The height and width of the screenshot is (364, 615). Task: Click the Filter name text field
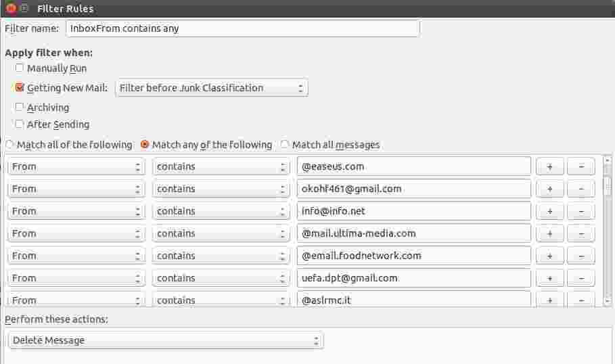[x=243, y=28]
